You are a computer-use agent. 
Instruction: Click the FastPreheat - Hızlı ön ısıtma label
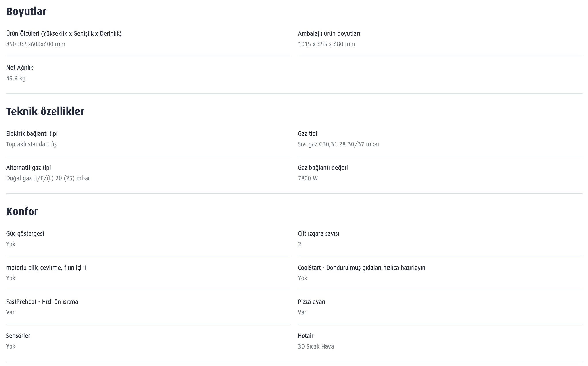coord(42,302)
